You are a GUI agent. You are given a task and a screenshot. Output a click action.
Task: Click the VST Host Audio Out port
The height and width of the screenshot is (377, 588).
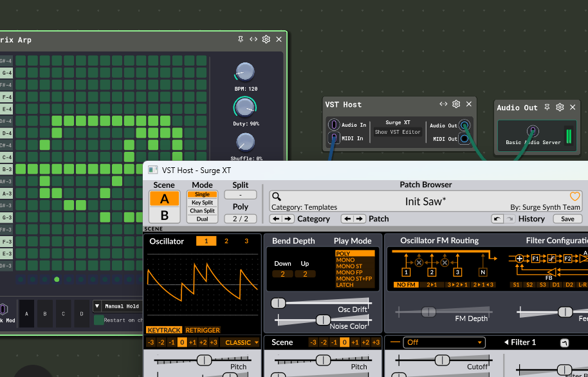464,125
